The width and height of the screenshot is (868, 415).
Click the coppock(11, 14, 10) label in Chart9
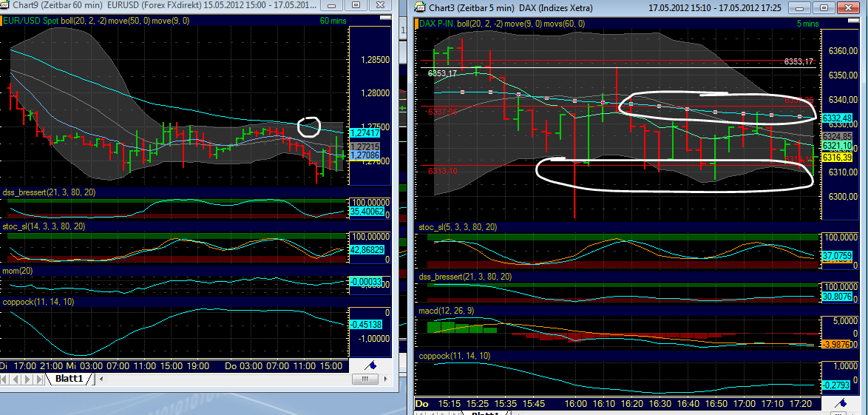[38, 302]
